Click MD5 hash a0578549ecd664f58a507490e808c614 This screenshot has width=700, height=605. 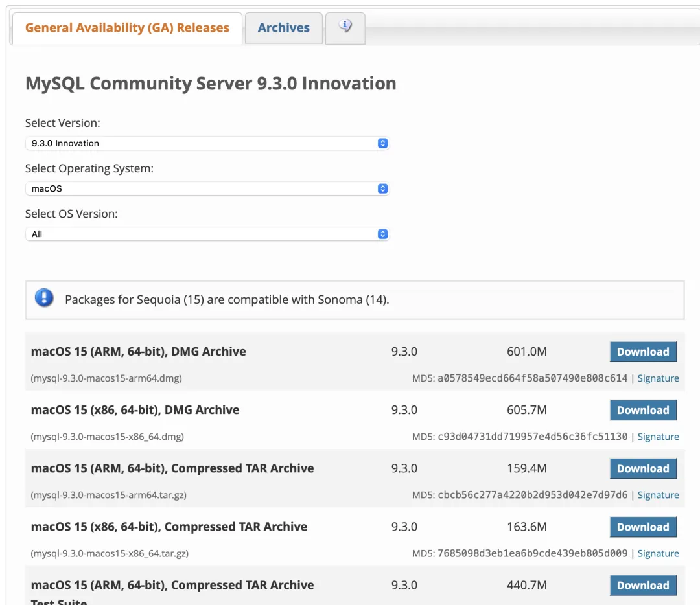coord(533,378)
